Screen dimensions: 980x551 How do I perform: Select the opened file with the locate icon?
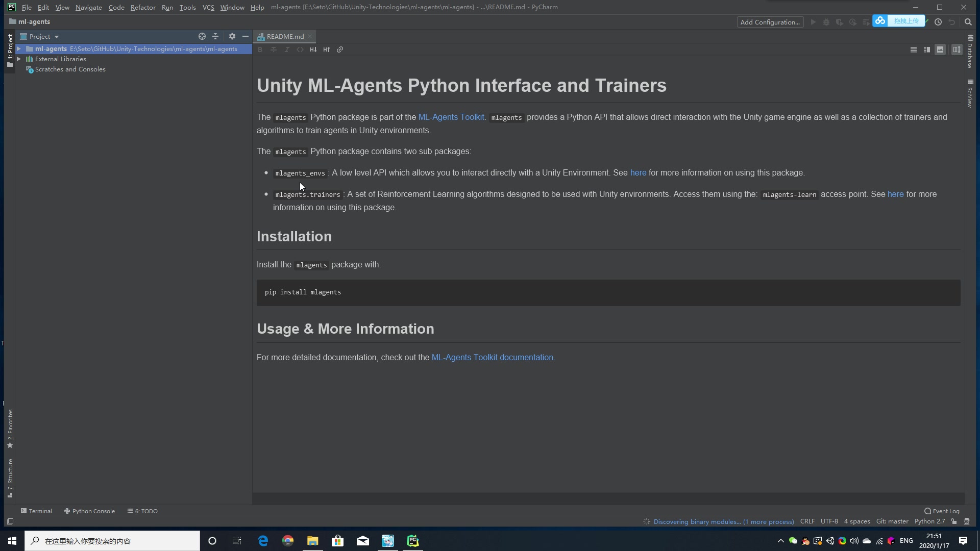point(202,36)
